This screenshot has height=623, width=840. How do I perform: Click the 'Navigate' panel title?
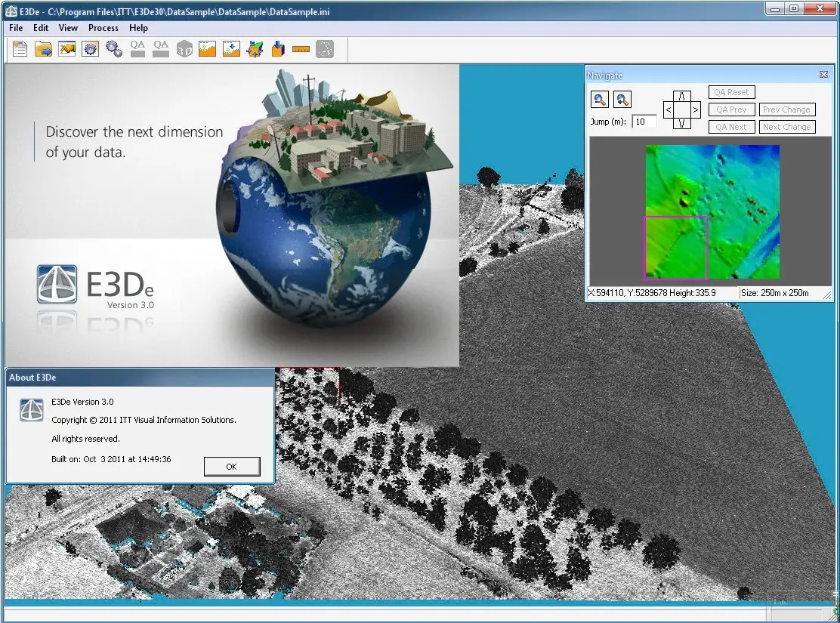(604, 76)
